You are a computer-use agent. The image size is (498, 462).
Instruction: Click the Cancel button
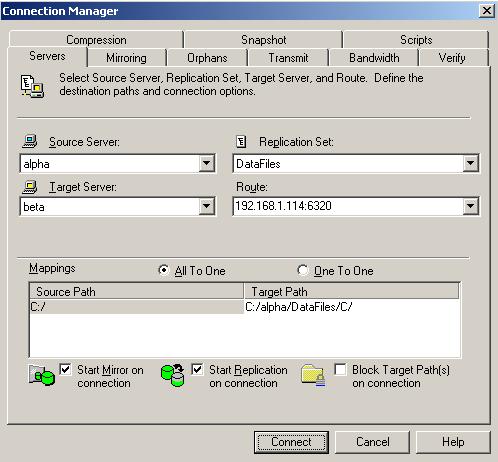coord(372,442)
